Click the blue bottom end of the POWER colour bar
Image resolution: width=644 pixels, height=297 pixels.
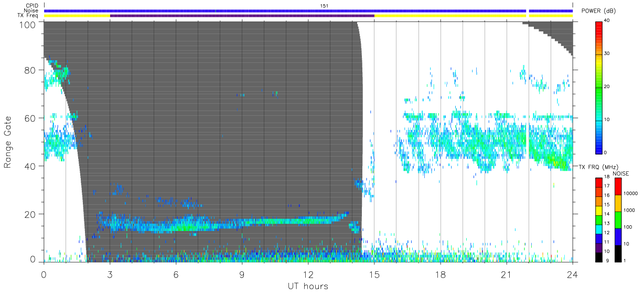tap(598, 149)
